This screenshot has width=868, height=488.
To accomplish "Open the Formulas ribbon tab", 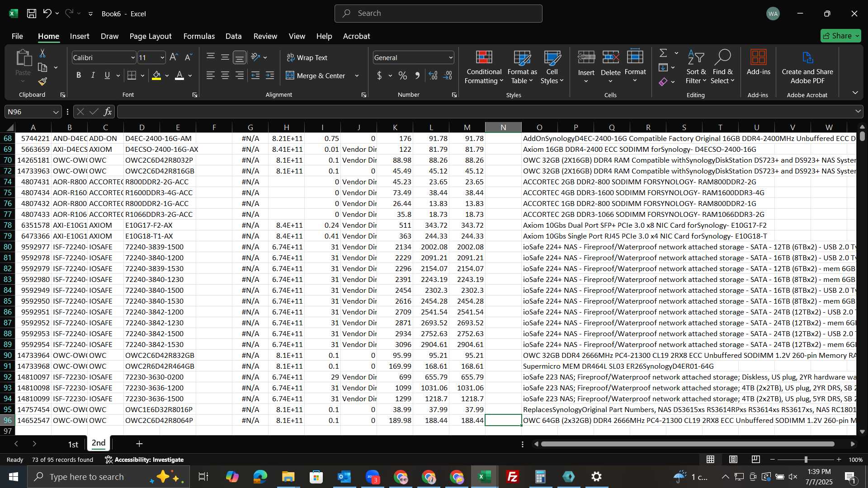I will (x=199, y=36).
